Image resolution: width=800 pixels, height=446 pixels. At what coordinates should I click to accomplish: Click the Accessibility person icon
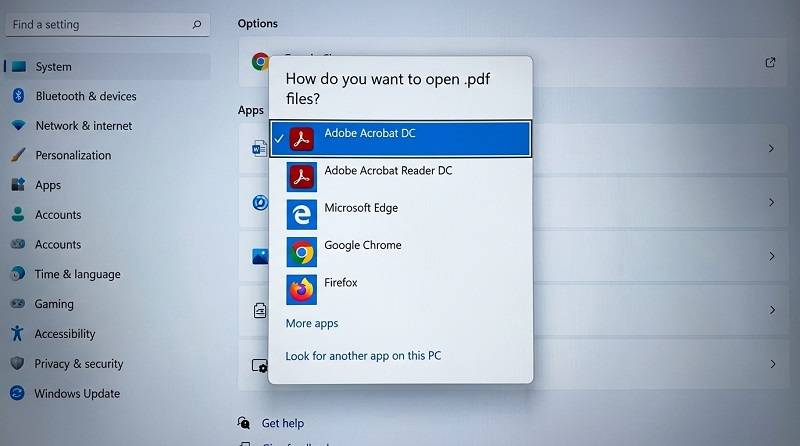click(x=17, y=333)
